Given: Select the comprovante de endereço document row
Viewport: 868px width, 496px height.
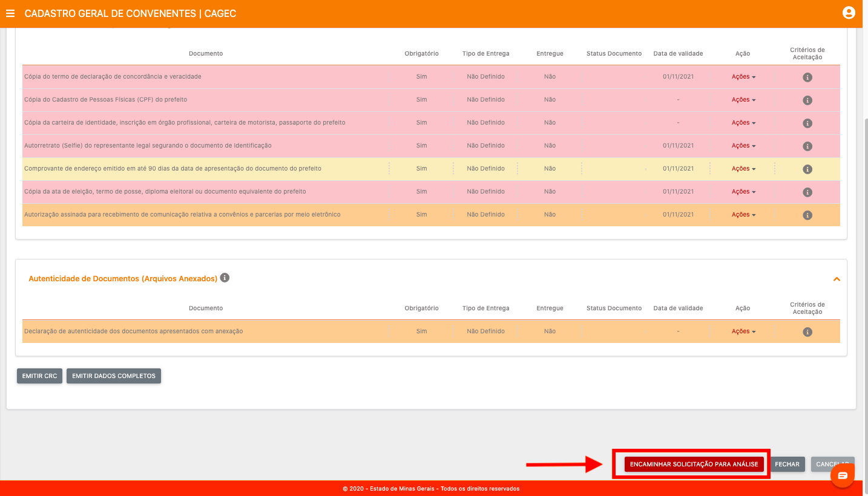Looking at the screenshot, I should click(173, 169).
